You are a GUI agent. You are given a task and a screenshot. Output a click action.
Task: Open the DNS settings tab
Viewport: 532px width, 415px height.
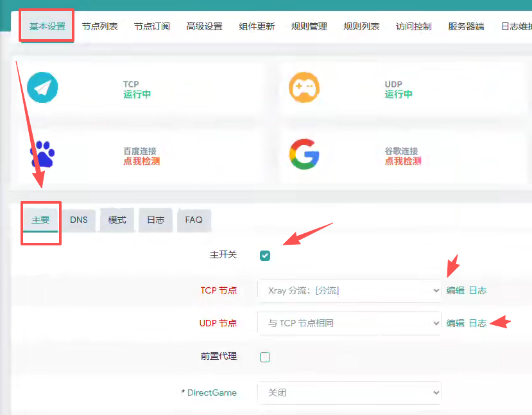(79, 220)
